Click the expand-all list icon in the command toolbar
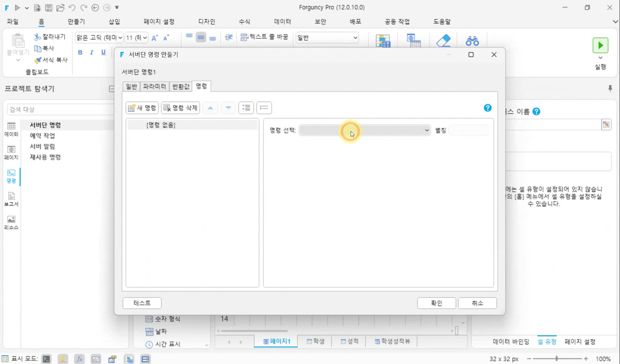 pos(246,108)
